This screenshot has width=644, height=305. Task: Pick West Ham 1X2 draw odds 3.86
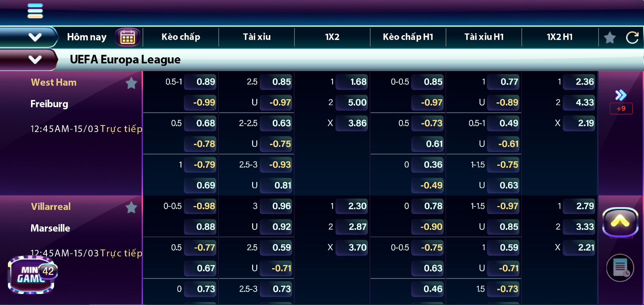pyautogui.click(x=352, y=123)
